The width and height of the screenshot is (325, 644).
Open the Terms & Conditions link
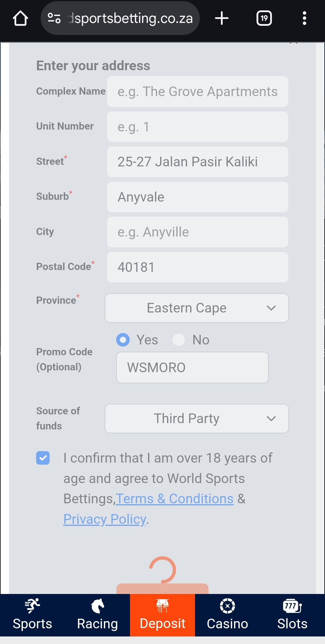tap(174, 499)
